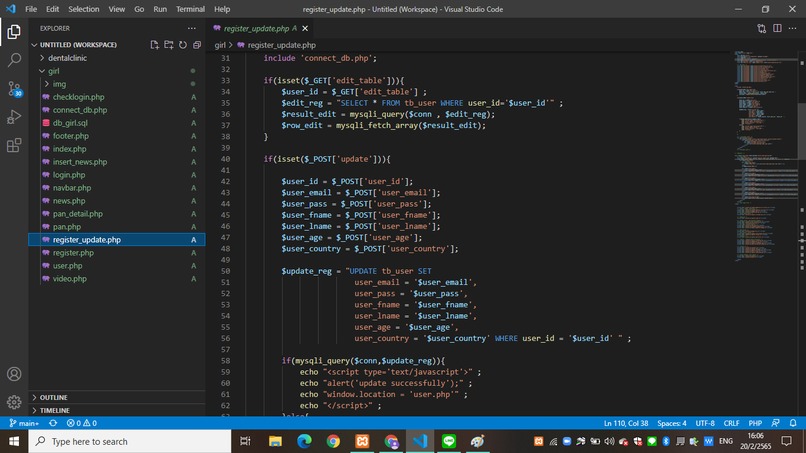Collapse all folders in Explorer

pos(197,45)
